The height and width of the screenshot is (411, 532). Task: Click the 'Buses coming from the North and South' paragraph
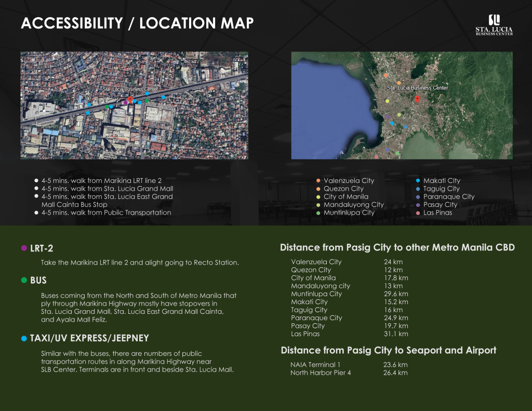(x=139, y=308)
